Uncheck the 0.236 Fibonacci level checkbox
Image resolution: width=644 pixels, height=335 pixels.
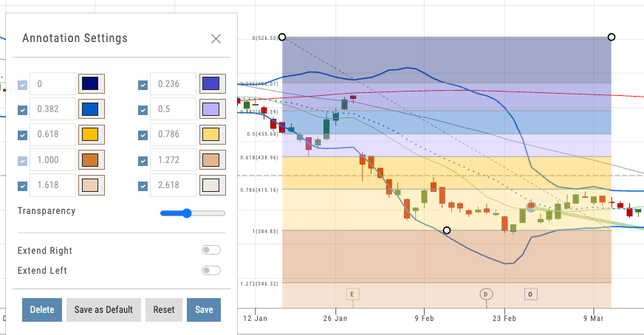[143, 85]
